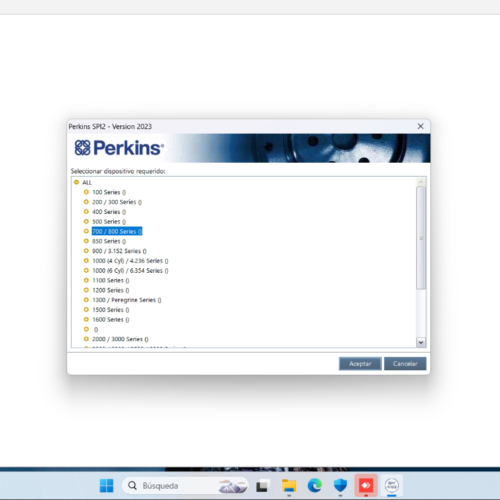This screenshot has height=500, width=500.
Task: Click the icon next to 1300 / Peregrine Series
Action: 86,300
